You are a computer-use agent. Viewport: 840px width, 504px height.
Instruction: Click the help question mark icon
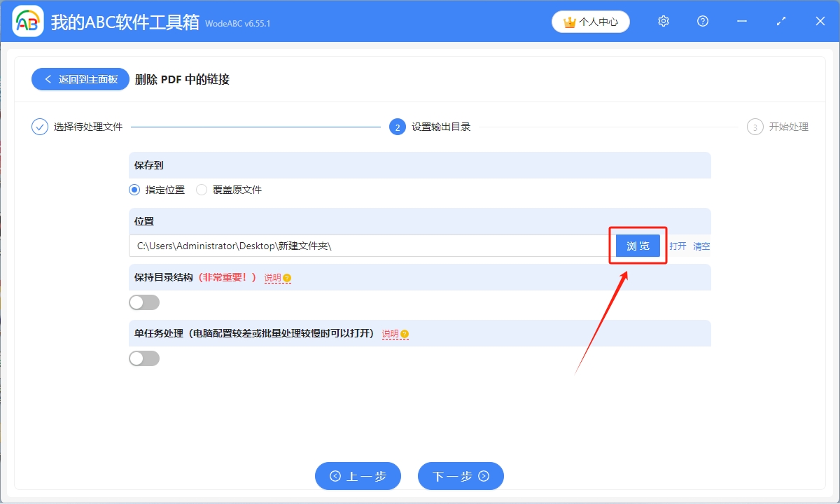point(702,21)
